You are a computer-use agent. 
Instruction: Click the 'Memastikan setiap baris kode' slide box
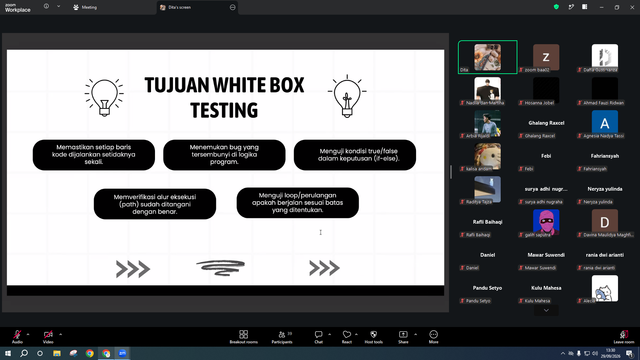click(x=93, y=155)
